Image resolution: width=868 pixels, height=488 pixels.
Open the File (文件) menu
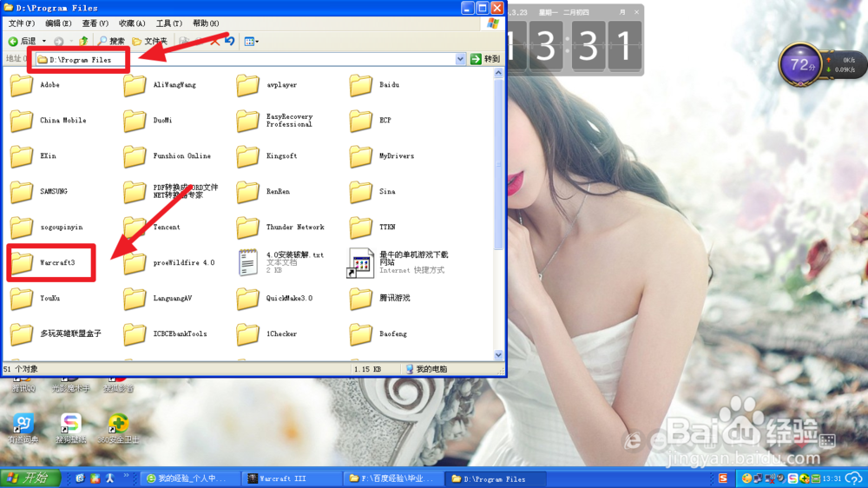(x=22, y=23)
